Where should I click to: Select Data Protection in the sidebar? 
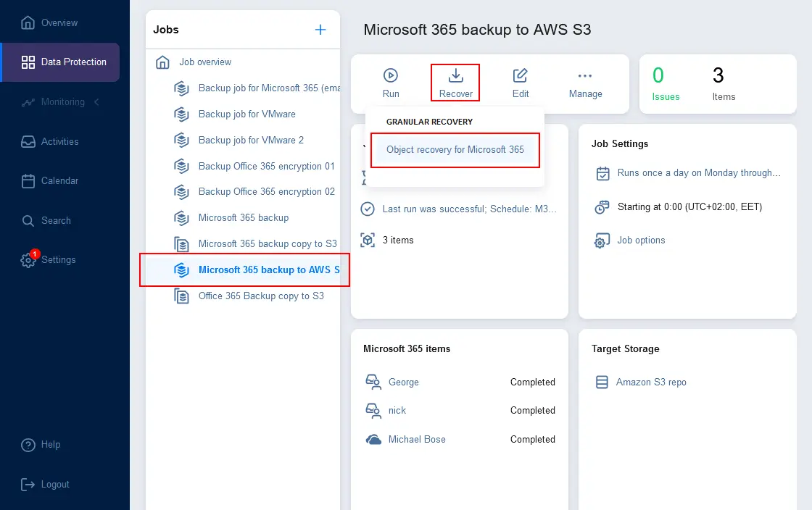coord(61,62)
